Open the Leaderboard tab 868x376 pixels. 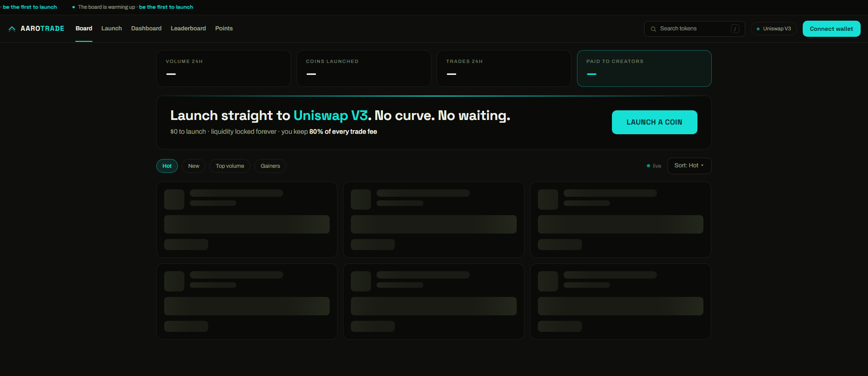188,28
